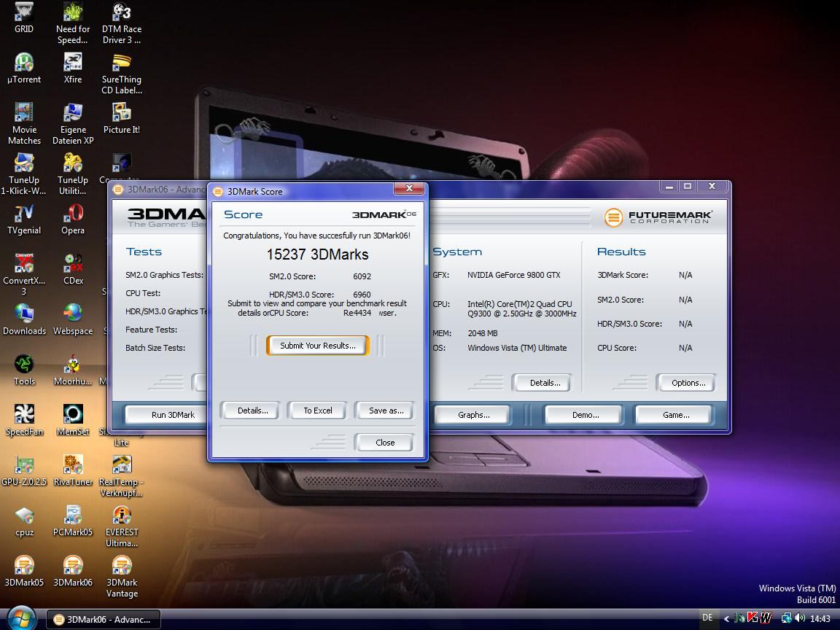Click the Windows Start orb
Viewport: 840px width, 630px height.
click(x=21, y=619)
